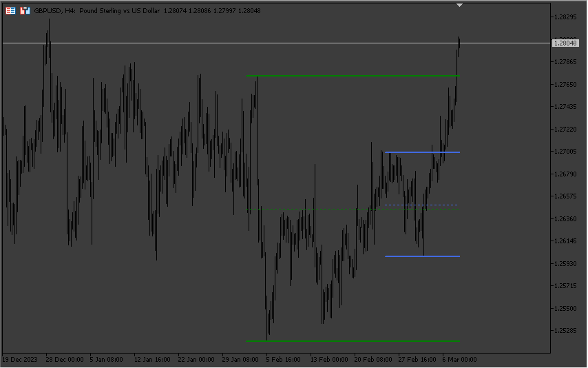The width and height of the screenshot is (588, 368).
Task: Click the 1.27865 price scale label
Action: pos(565,62)
